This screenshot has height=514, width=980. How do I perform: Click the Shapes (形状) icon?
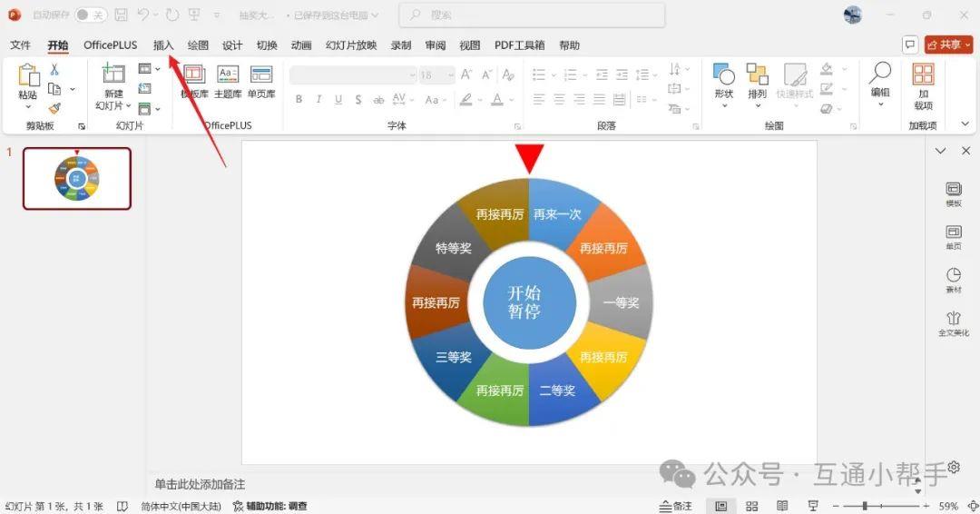(x=724, y=74)
